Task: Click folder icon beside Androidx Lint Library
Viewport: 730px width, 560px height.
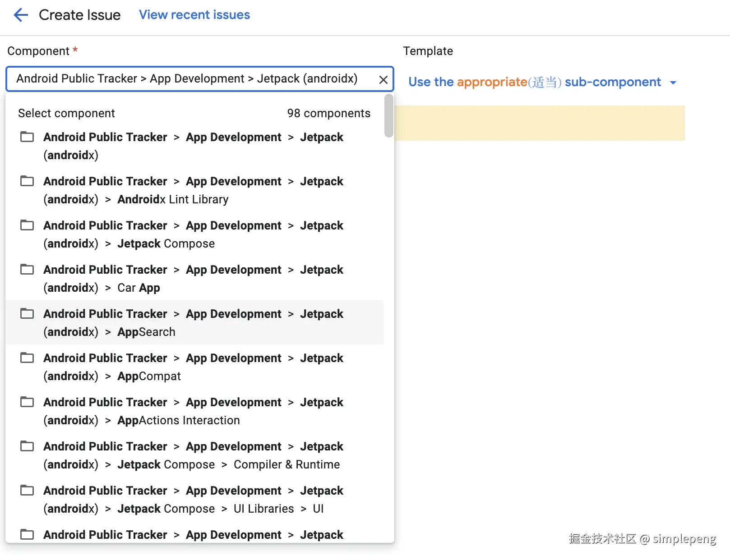Action: (x=27, y=181)
